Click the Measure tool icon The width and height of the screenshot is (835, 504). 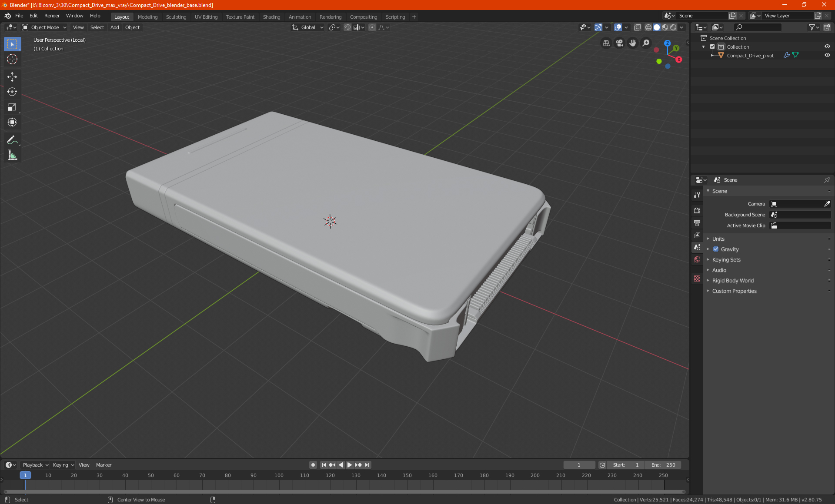pos(12,156)
